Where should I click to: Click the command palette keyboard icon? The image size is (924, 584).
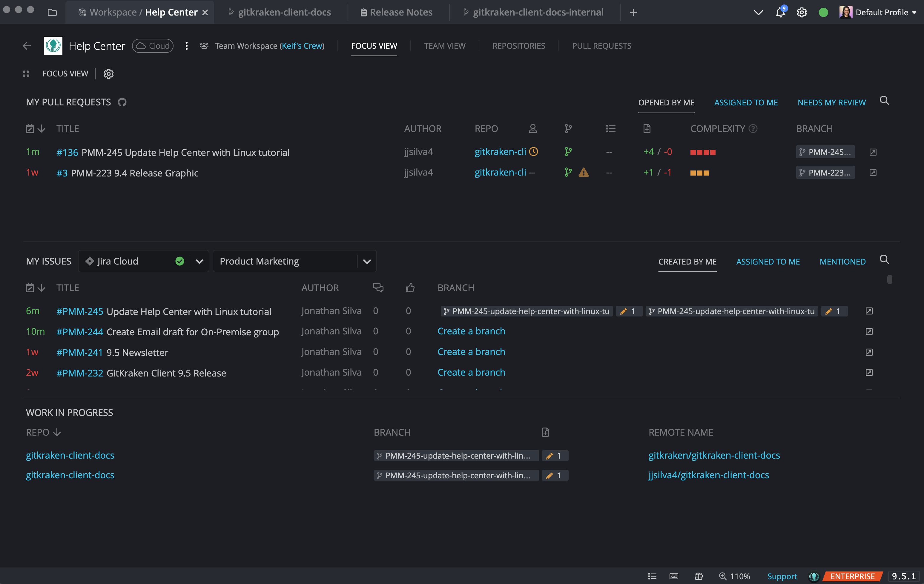(x=674, y=576)
